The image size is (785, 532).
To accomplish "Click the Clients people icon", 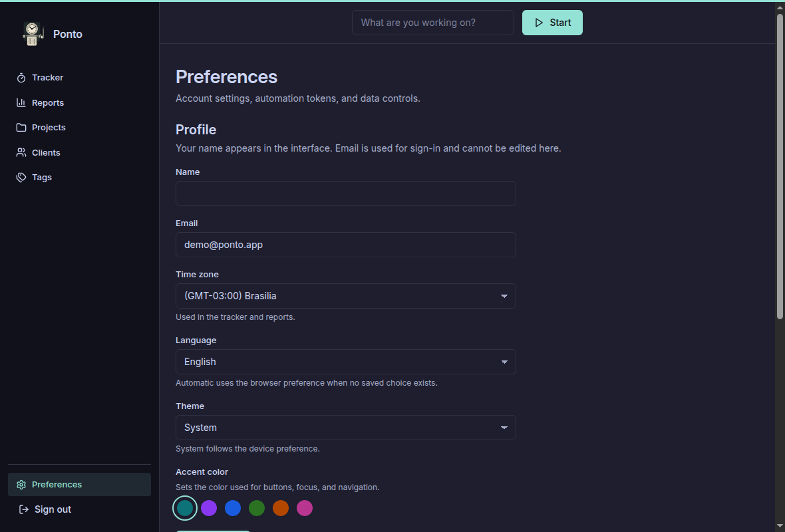I will (21, 153).
